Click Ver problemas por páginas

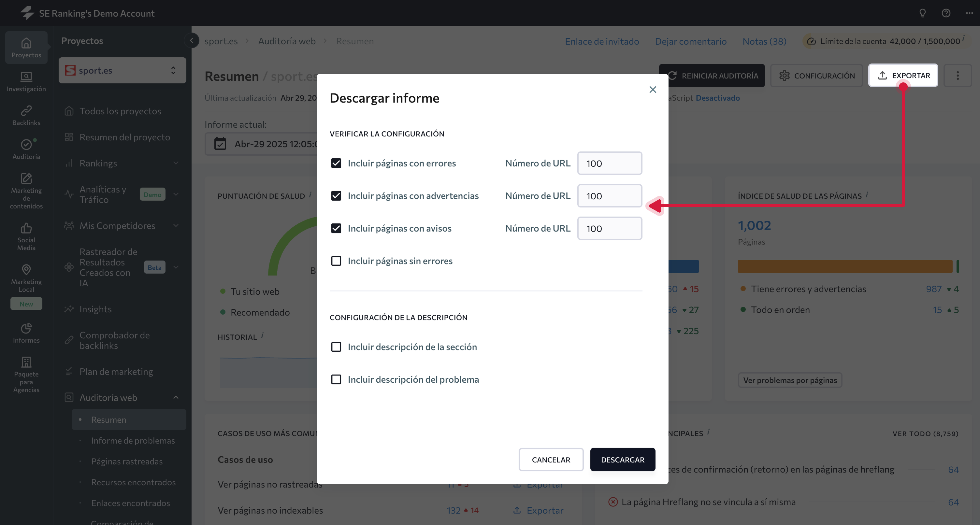point(790,380)
